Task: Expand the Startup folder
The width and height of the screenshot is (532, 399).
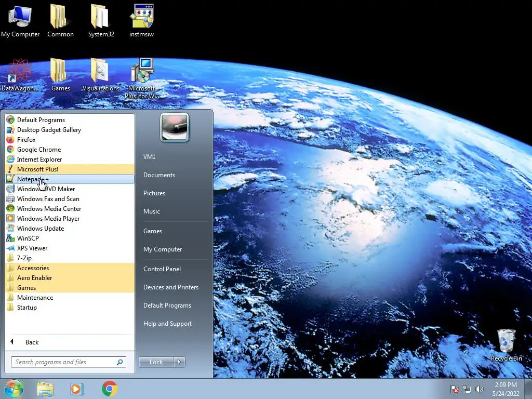Action: click(x=70, y=308)
